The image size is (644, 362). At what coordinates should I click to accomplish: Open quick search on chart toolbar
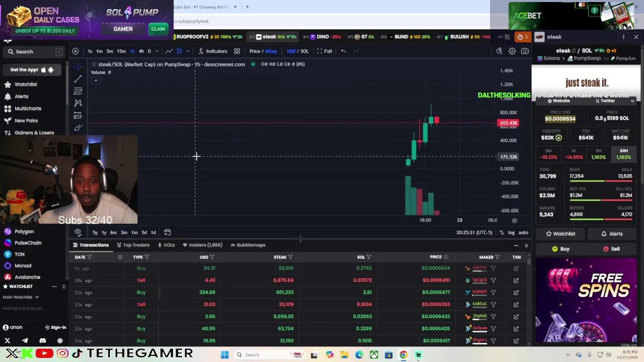click(x=499, y=51)
